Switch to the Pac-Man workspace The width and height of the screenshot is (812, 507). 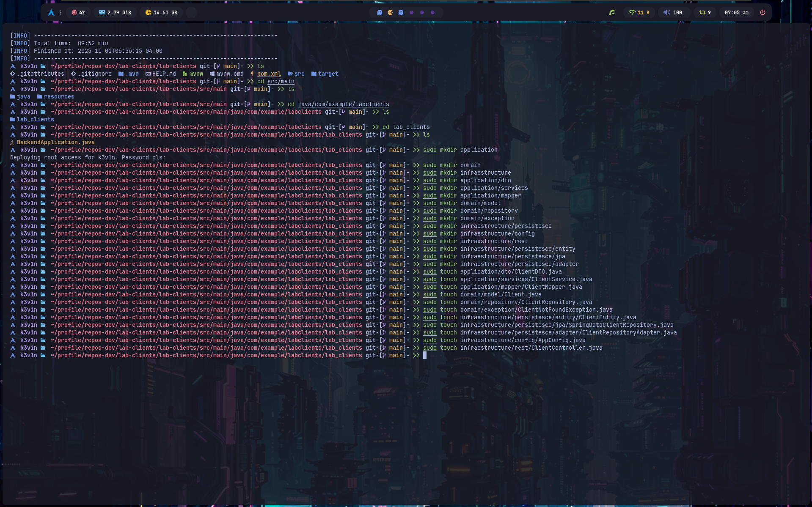(x=390, y=13)
